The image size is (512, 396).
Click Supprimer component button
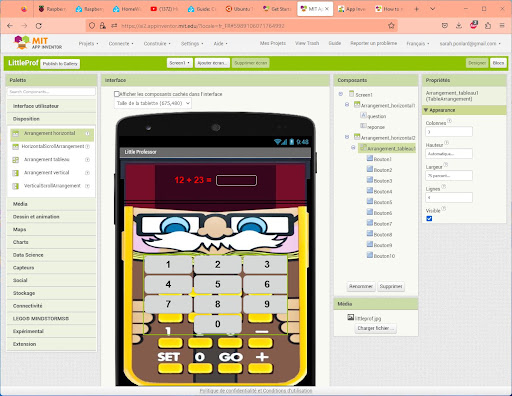[391, 286]
